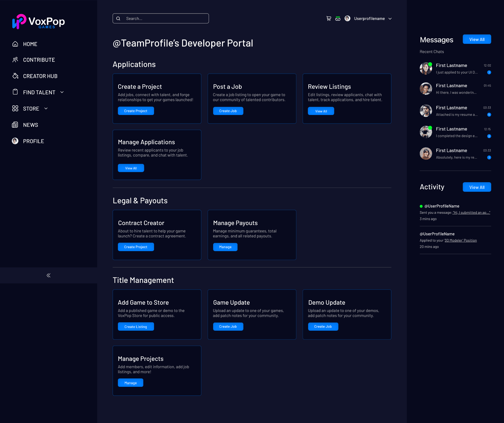The height and width of the screenshot is (423, 504).
Task: Click the Creator Hub paint bucket icon
Action: [x=15, y=76]
